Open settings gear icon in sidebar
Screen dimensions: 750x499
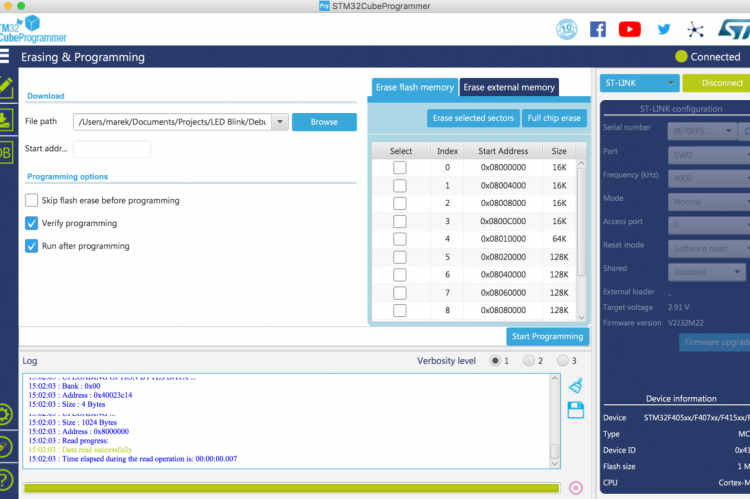tap(5, 414)
